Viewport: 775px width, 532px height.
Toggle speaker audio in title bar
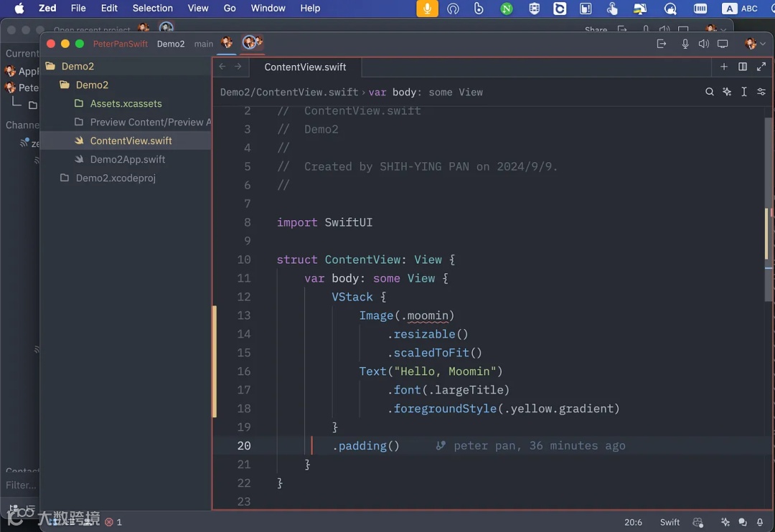coord(704,44)
